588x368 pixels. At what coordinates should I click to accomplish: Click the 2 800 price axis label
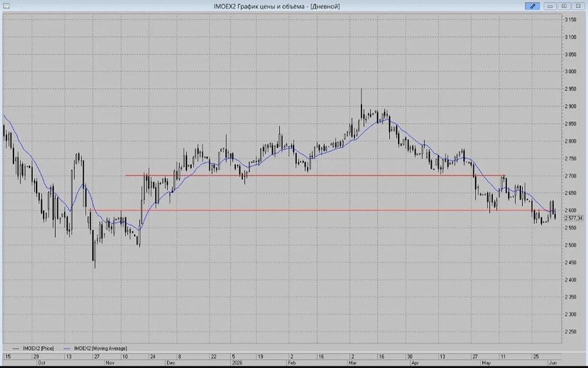pos(570,141)
